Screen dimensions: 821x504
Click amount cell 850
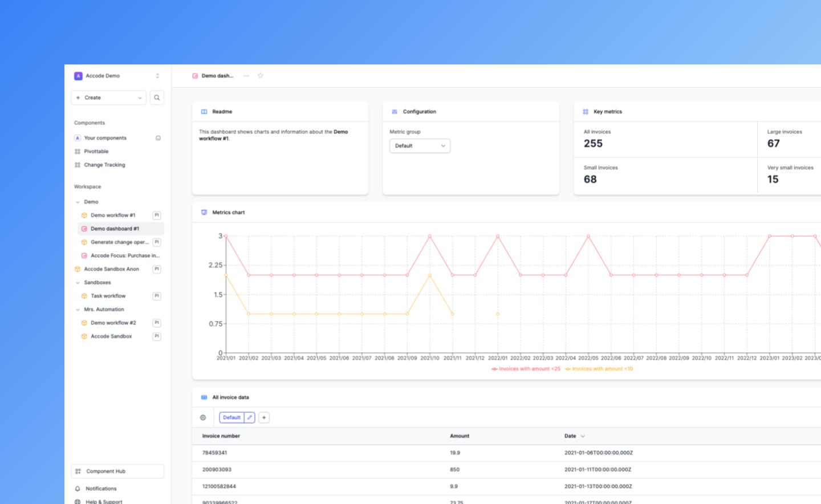(x=454, y=470)
